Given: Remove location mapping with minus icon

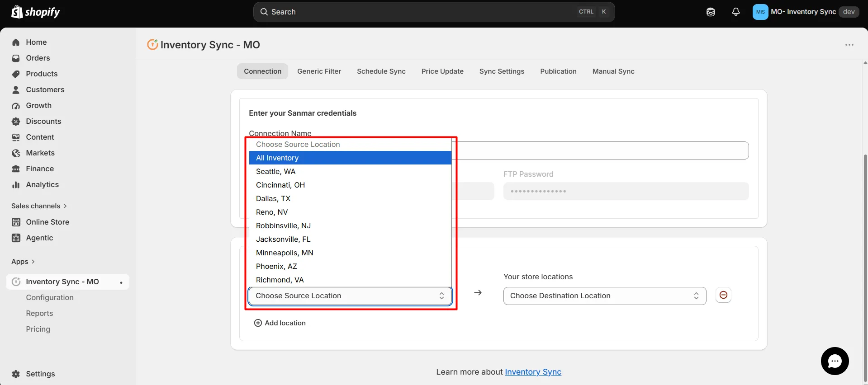Looking at the screenshot, I should [x=723, y=295].
